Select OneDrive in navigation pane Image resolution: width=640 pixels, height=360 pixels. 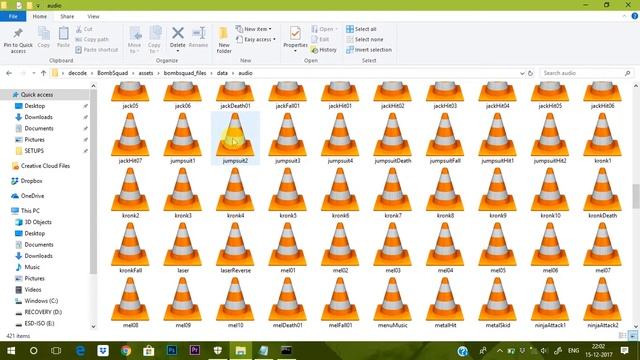point(32,196)
